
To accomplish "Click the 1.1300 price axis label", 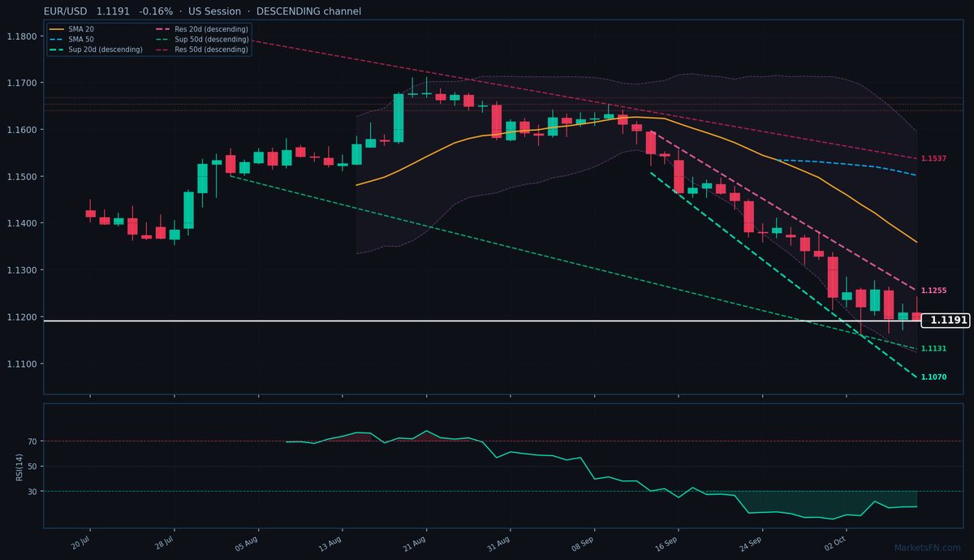I will point(21,270).
